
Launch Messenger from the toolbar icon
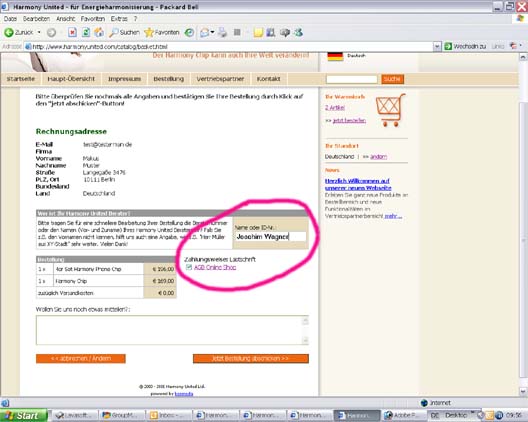(x=298, y=32)
